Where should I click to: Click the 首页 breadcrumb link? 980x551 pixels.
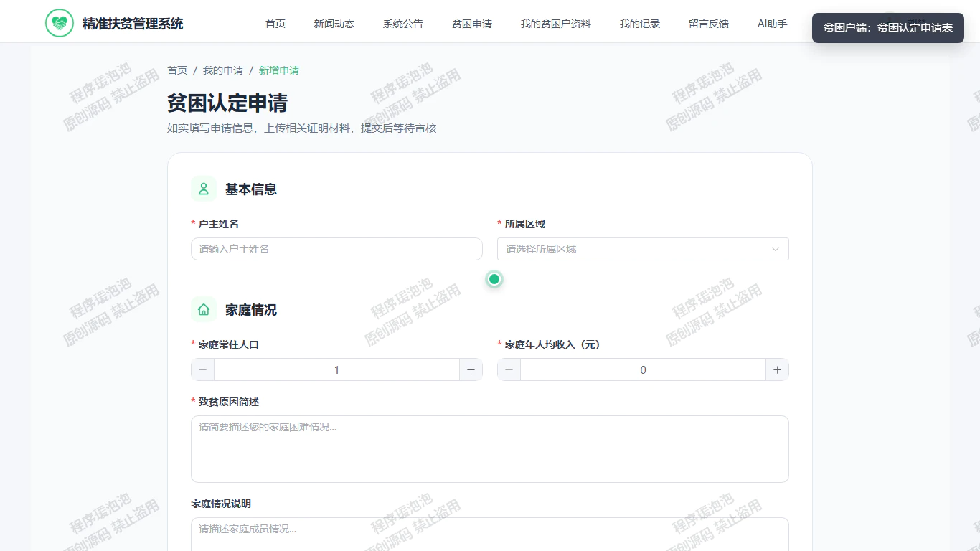pos(177,70)
